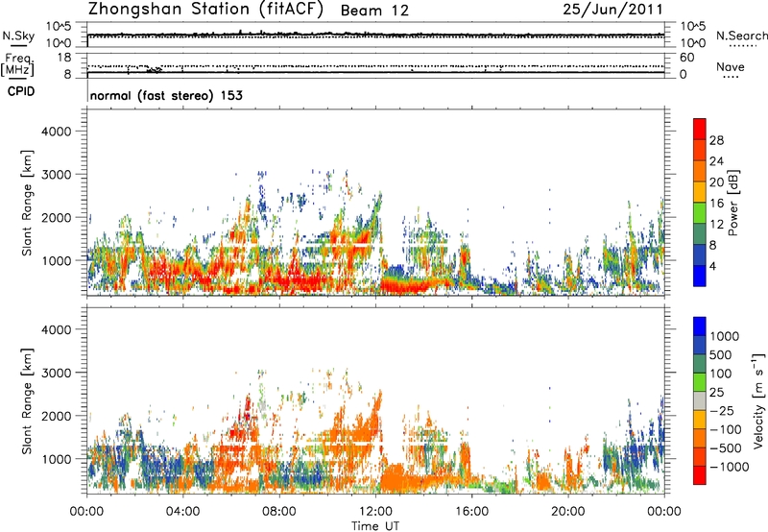Image resolution: width=768 pixels, height=532 pixels.
Task: Click the '16' tick on power colorbar
Action: pyautogui.click(x=716, y=204)
